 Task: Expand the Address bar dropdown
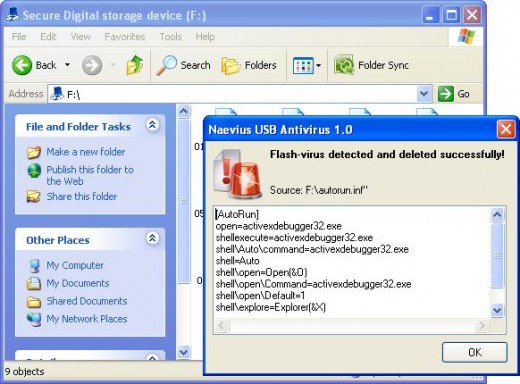click(424, 94)
